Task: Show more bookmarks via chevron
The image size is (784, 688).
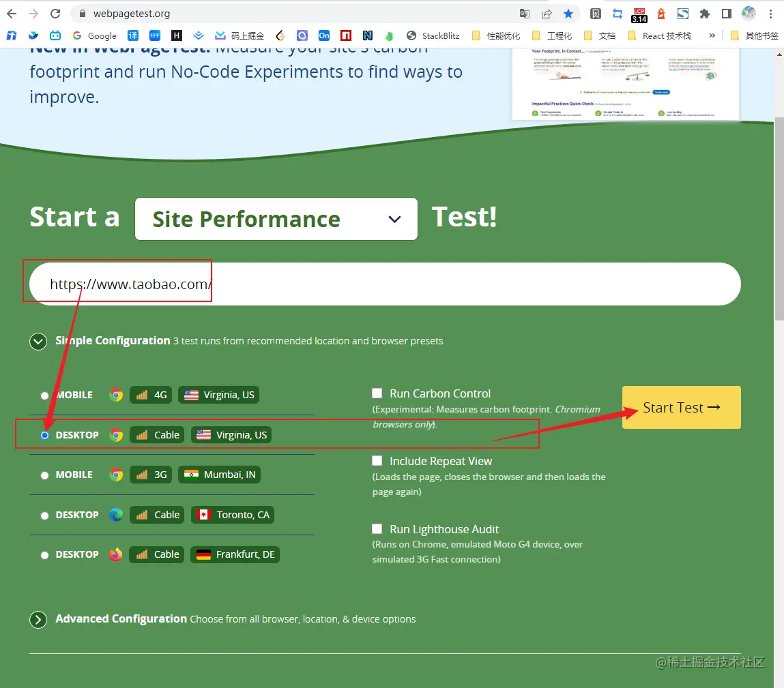Action: (712, 35)
